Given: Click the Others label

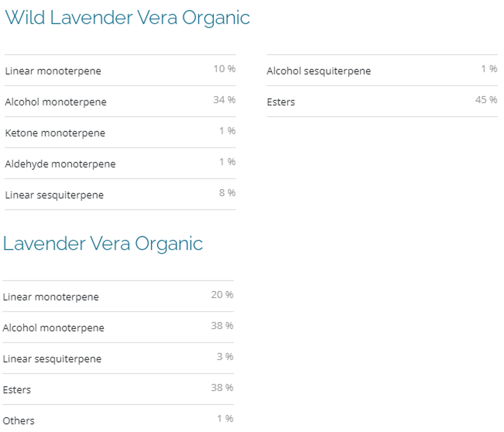Looking at the screenshot, I should click(x=19, y=421).
